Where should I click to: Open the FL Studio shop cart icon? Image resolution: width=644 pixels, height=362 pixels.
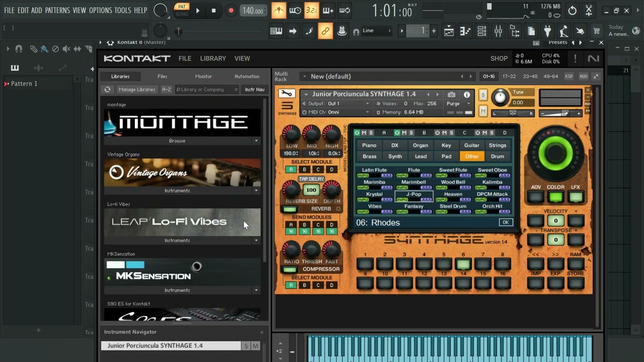pyautogui.click(x=597, y=31)
